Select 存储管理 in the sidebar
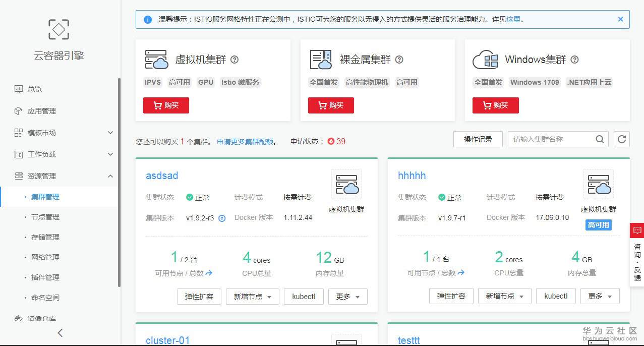The height and width of the screenshot is (346, 644). click(45, 237)
